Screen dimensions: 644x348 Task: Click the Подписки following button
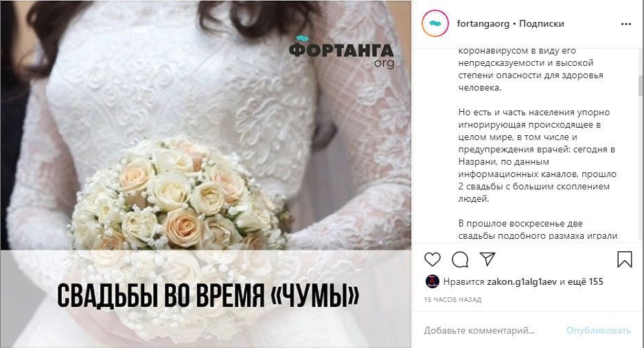pos(541,24)
